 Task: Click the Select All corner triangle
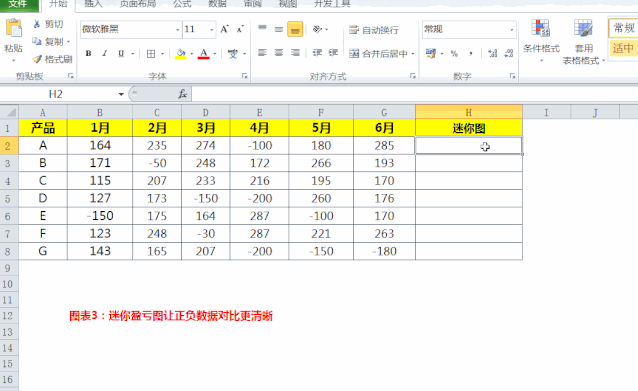pos(10,112)
